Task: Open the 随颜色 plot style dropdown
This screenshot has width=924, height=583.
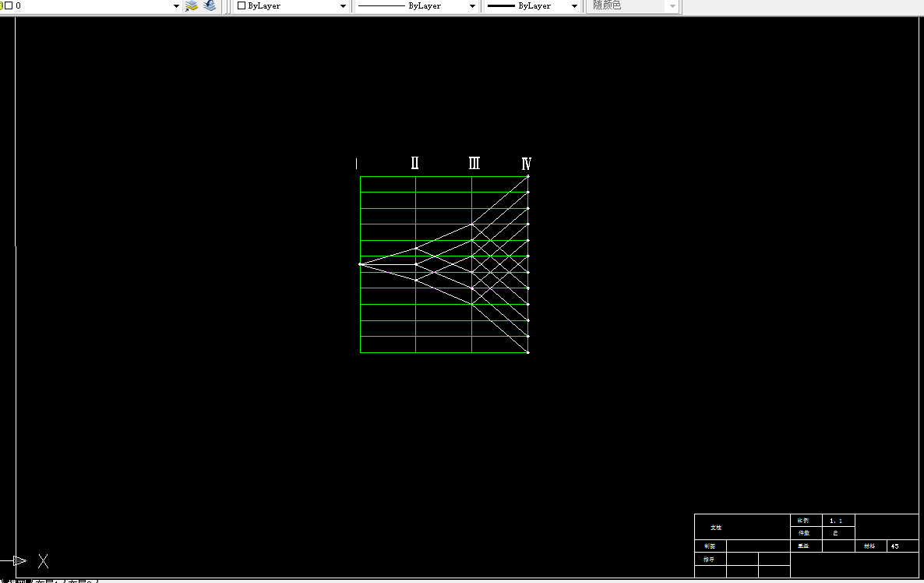Action: point(672,6)
